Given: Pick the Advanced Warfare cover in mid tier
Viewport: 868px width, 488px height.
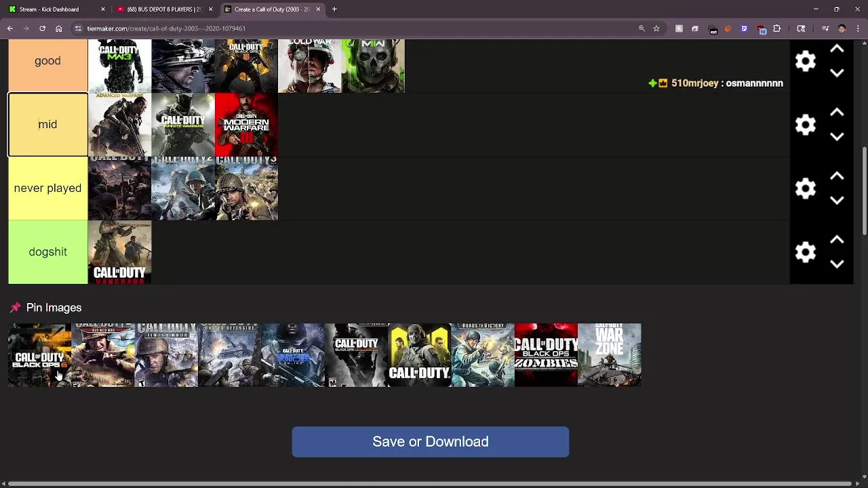Looking at the screenshot, I should click(x=119, y=125).
